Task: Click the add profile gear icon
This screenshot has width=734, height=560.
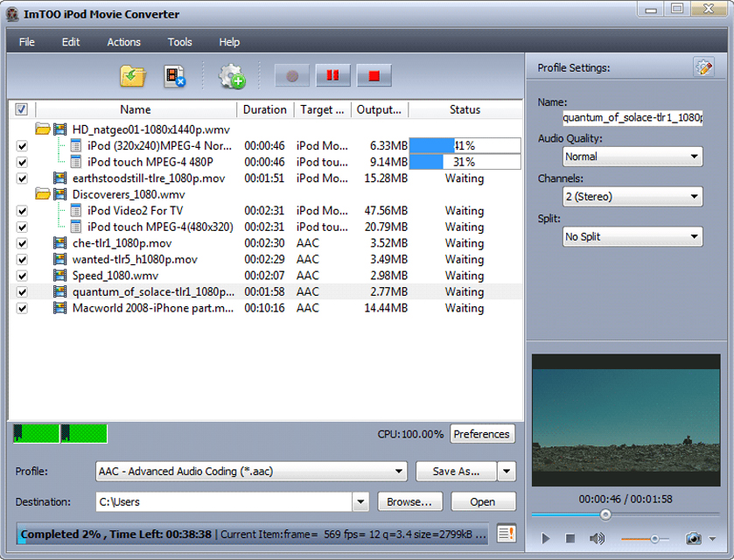Action: tap(231, 77)
